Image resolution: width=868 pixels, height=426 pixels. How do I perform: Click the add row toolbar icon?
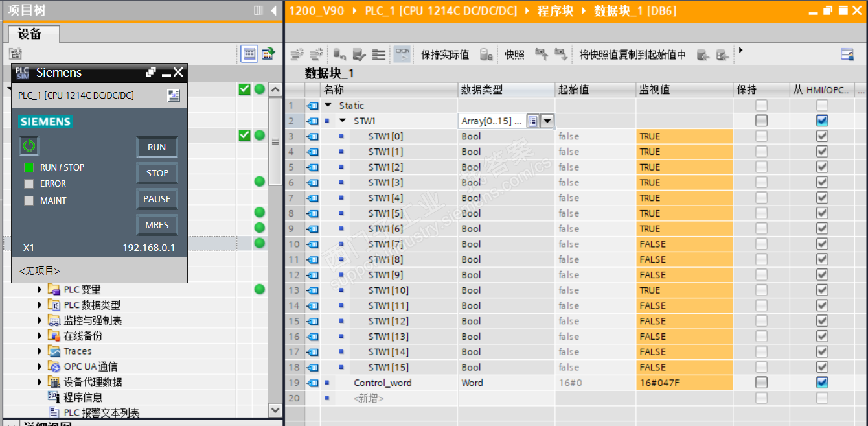(316, 54)
